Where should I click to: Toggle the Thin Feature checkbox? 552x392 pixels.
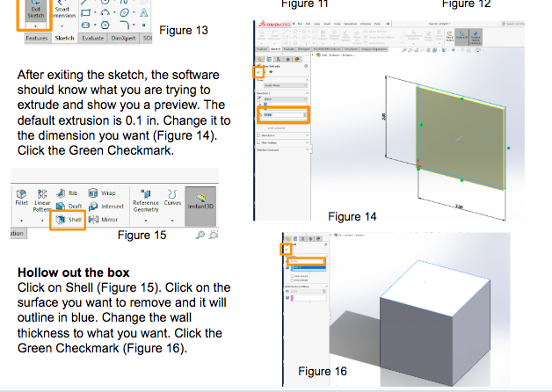[x=258, y=143]
